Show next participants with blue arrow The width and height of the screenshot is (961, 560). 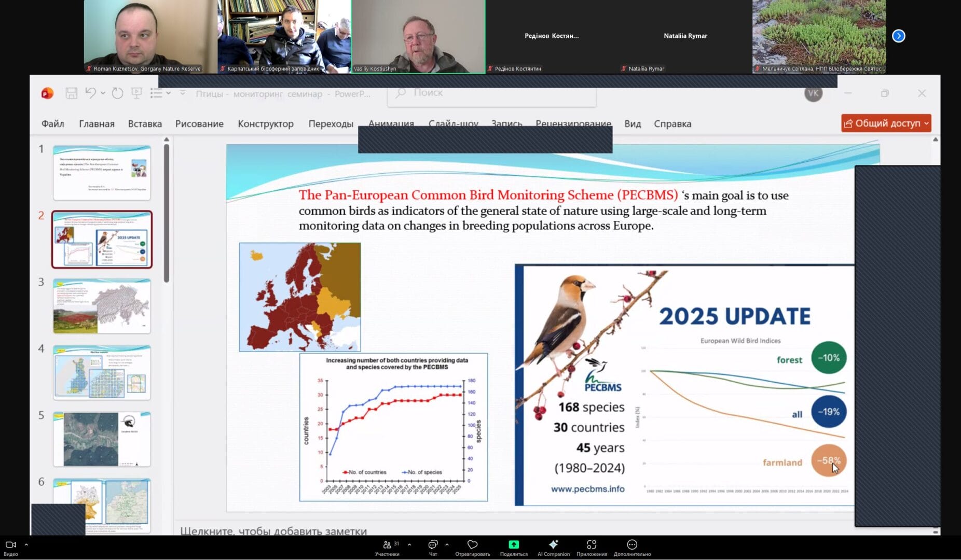[898, 36]
